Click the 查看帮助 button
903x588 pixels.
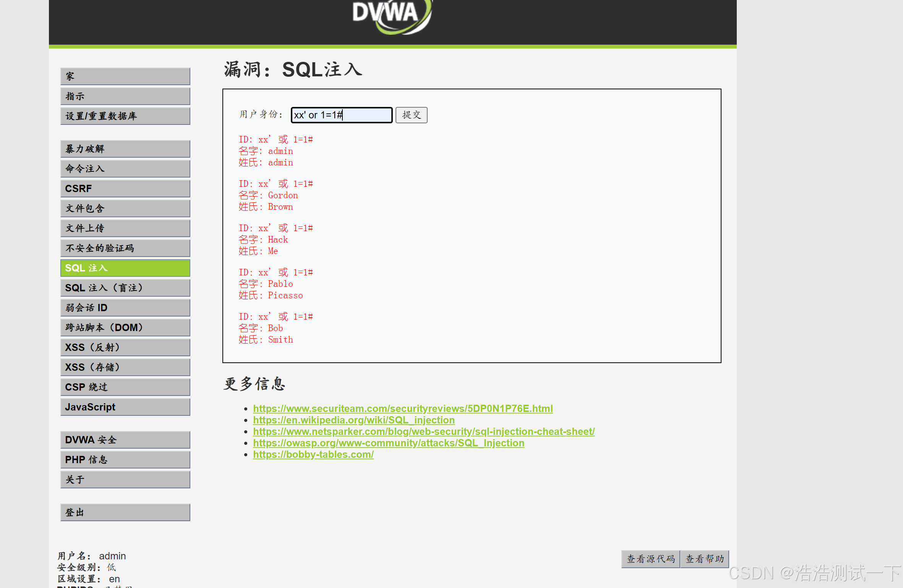704,559
